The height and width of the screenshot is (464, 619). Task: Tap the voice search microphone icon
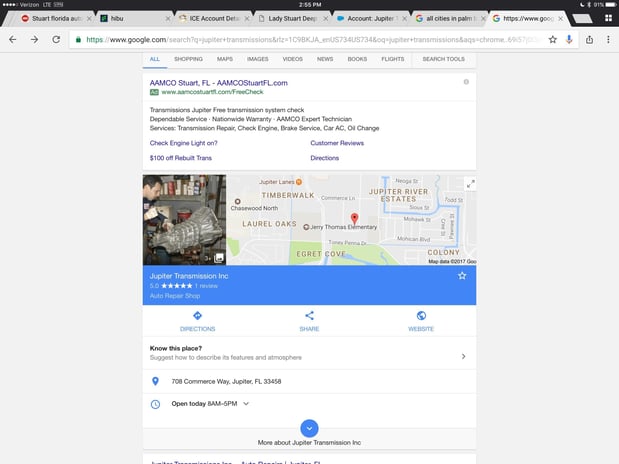[568, 39]
